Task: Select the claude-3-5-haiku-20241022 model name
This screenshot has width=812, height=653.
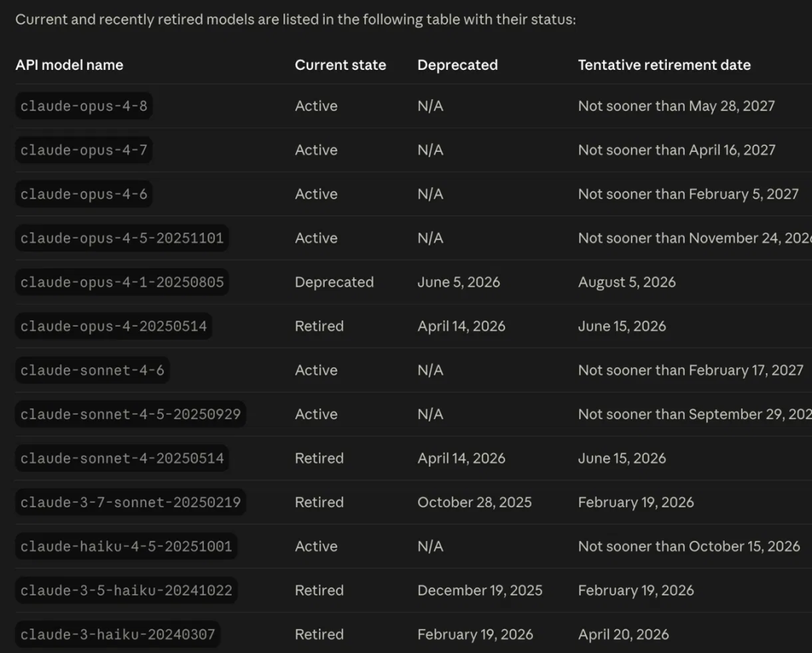Action: coord(126,591)
